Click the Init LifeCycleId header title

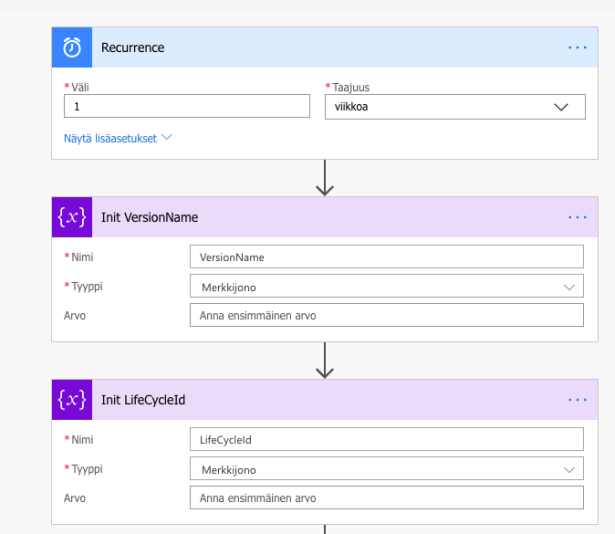click(x=143, y=400)
